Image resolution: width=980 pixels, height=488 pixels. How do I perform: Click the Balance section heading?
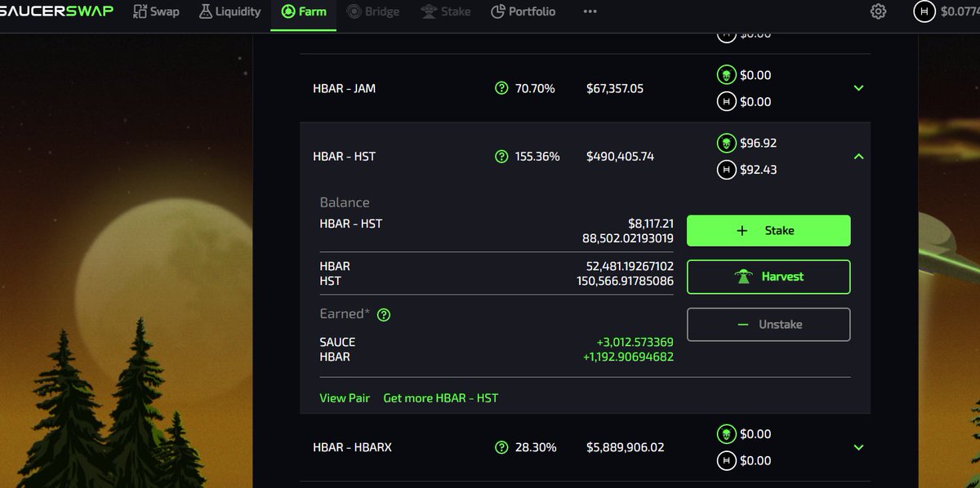(345, 202)
